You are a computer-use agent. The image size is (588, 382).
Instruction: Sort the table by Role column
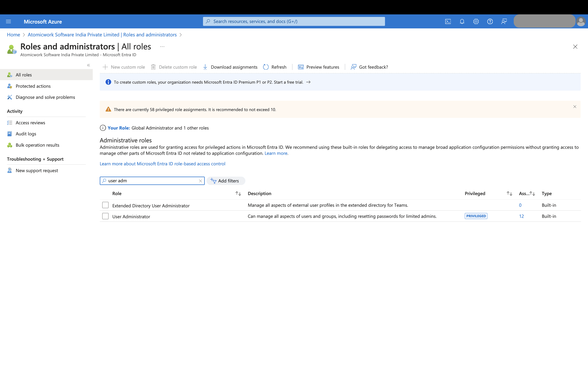(238, 194)
